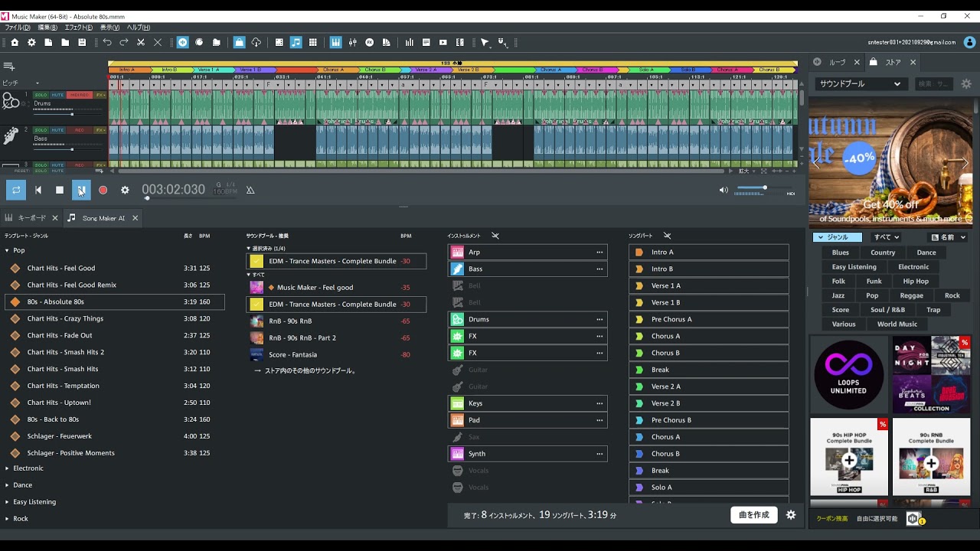Toggle the metronome icon
Screen dimensions: 980x551
click(250, 190)
